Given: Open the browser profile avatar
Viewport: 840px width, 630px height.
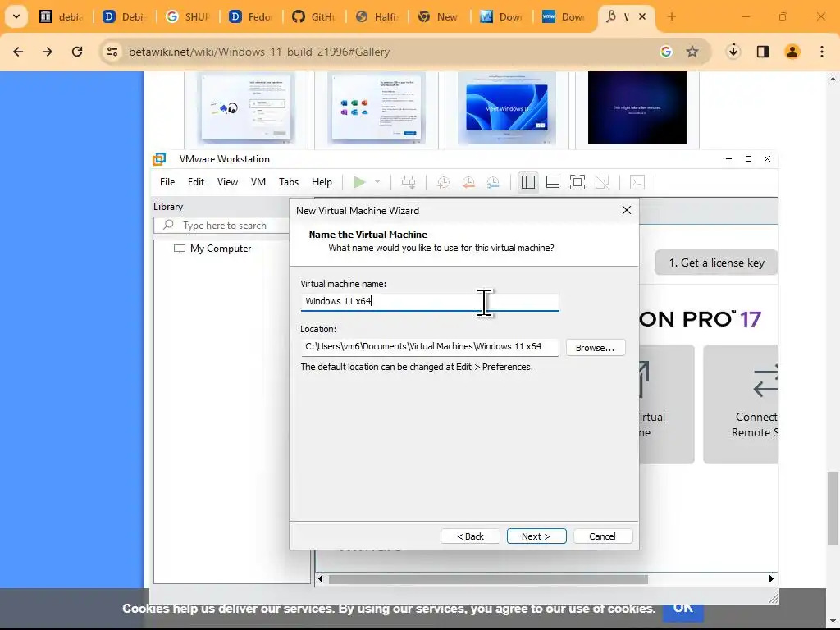Looking at the screenshot, I should (x=792, y=52).
